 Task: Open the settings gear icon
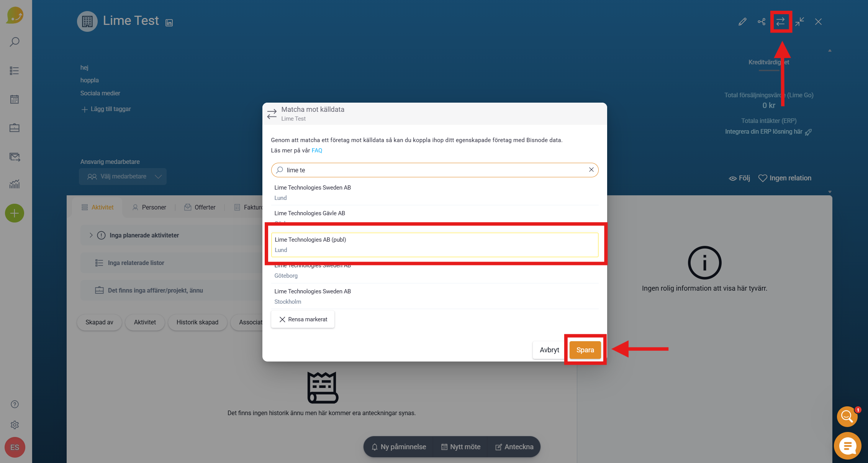[x=15, y=425]
